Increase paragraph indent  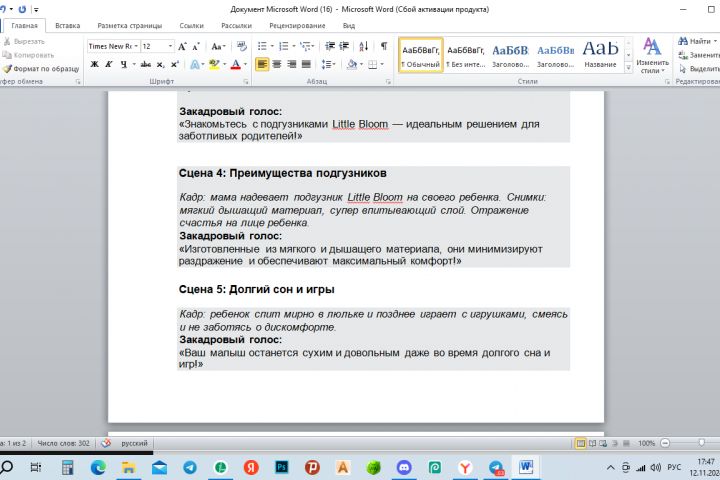coord(344,46)
